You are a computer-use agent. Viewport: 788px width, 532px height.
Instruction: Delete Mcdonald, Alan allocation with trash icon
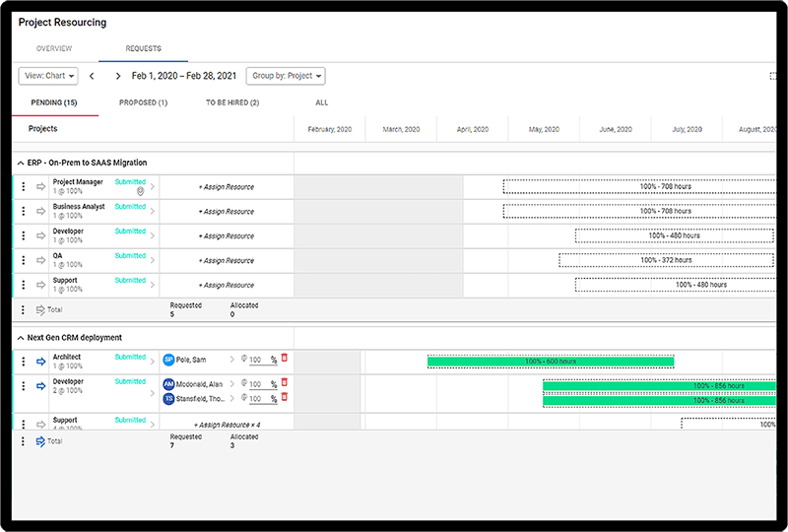click(285, 382)
